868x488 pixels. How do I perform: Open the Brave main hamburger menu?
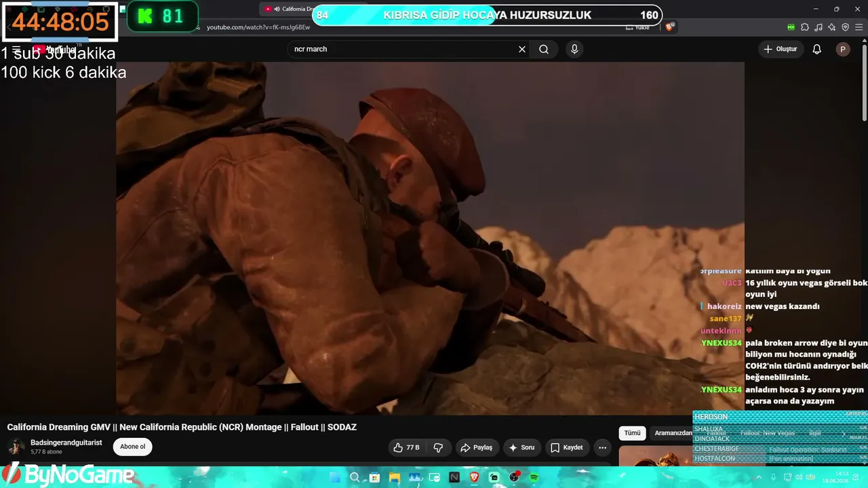(x=859, y=27)
